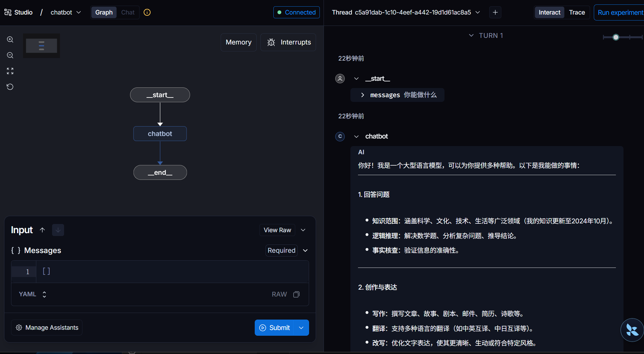The image size is (644, 354).
Task: Open the Memory panel
Action: point(238,42)
